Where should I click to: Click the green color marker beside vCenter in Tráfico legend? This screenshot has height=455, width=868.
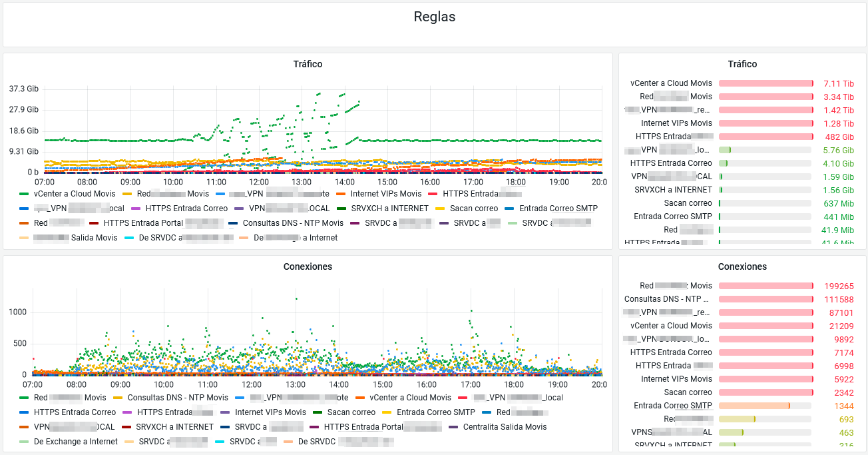[25, 194]
